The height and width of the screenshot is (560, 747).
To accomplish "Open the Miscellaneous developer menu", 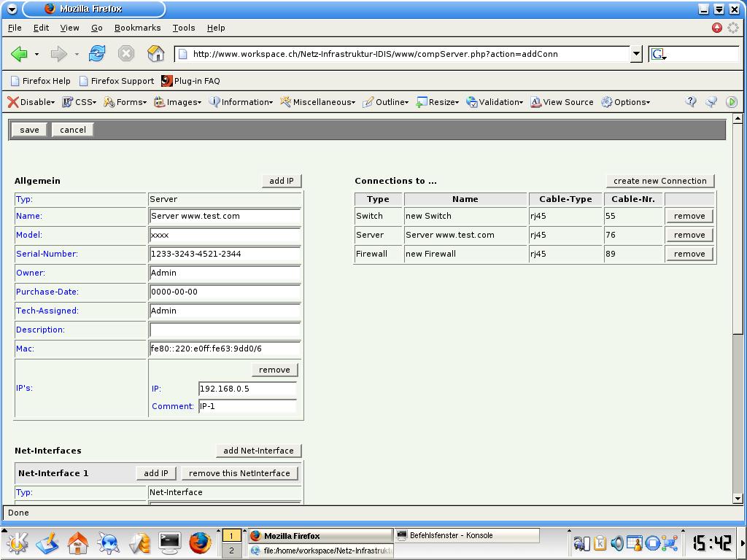I will pyautogui.click(x=318, y=102).
